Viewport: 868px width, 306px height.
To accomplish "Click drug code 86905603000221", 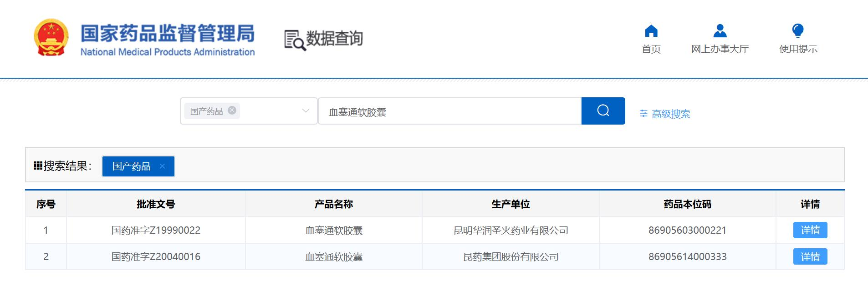I will [687, 231].
